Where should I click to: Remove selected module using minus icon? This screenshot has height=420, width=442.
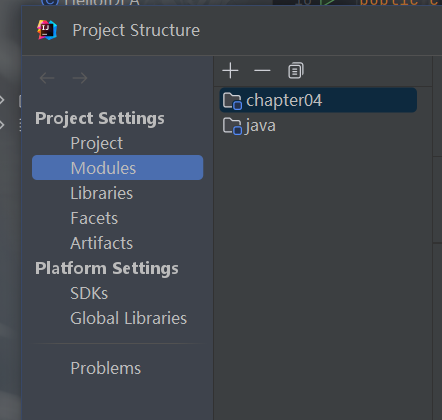pyautogui.click(x=262, y=71)
